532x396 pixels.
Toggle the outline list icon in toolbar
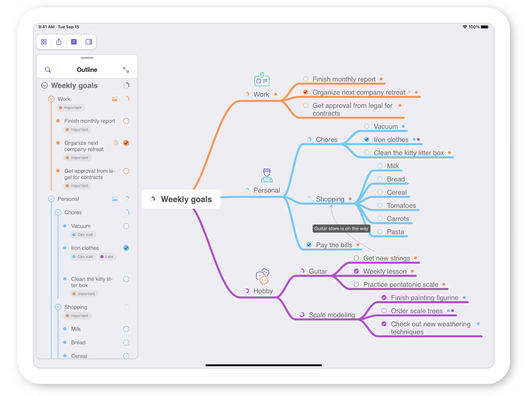tap(74, 42)
